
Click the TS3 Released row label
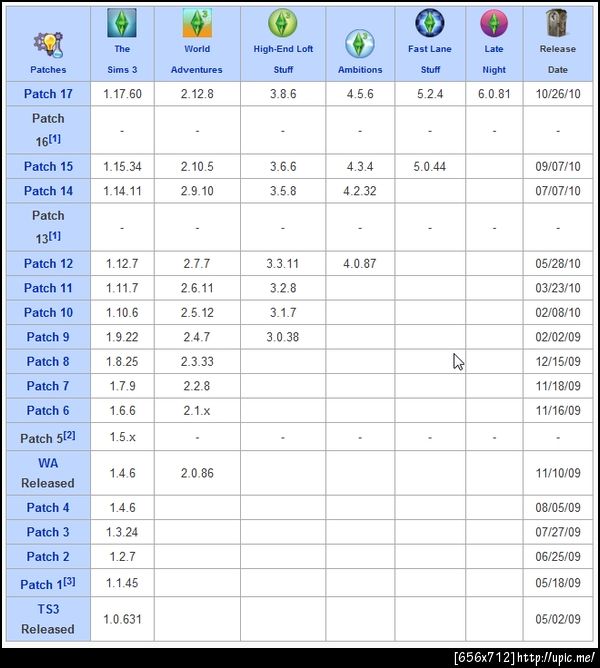coord(48,619)
